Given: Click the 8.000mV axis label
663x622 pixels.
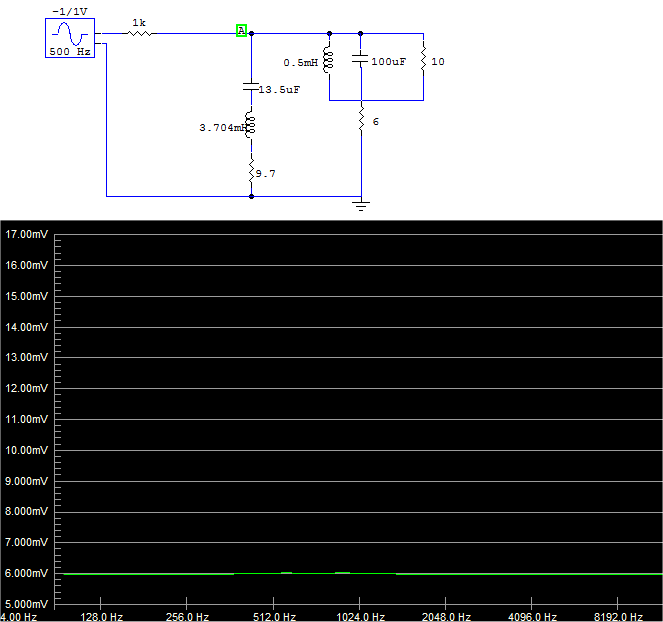Looking at the screenshot, I should pyautogui.click(x=27, y=511).
